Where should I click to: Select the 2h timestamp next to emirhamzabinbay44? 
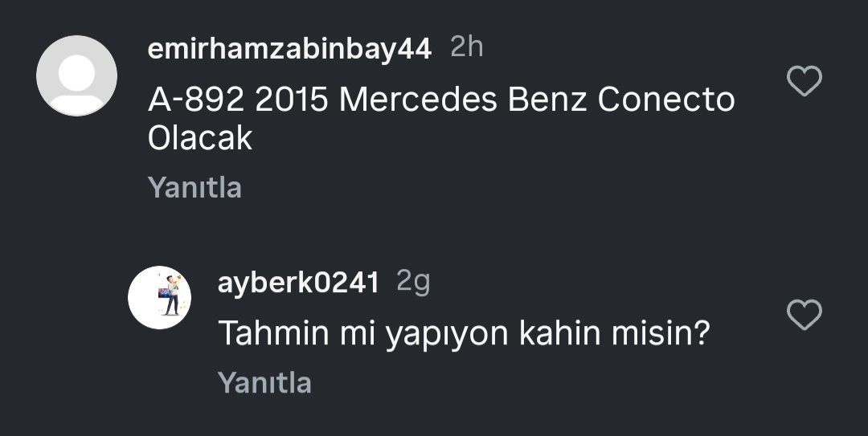[467, 47]
